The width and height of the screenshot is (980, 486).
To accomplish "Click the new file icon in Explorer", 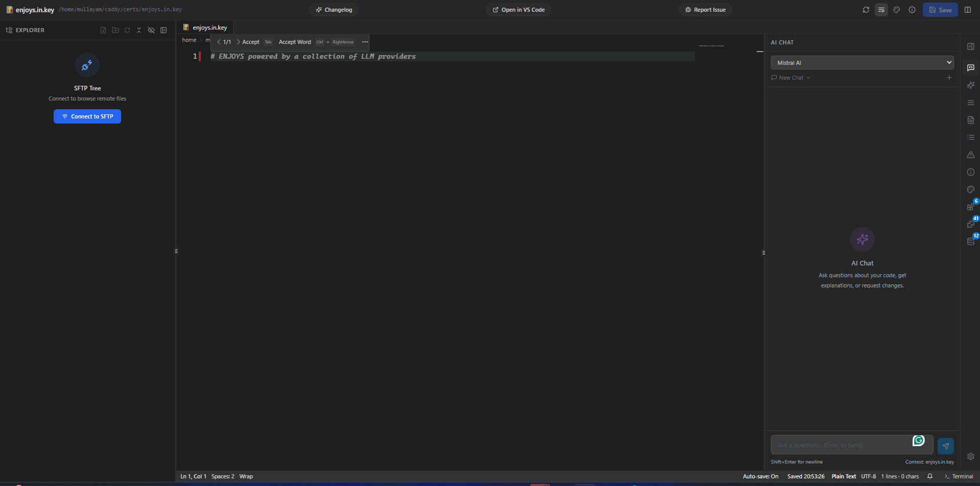I will click(103, 30).
